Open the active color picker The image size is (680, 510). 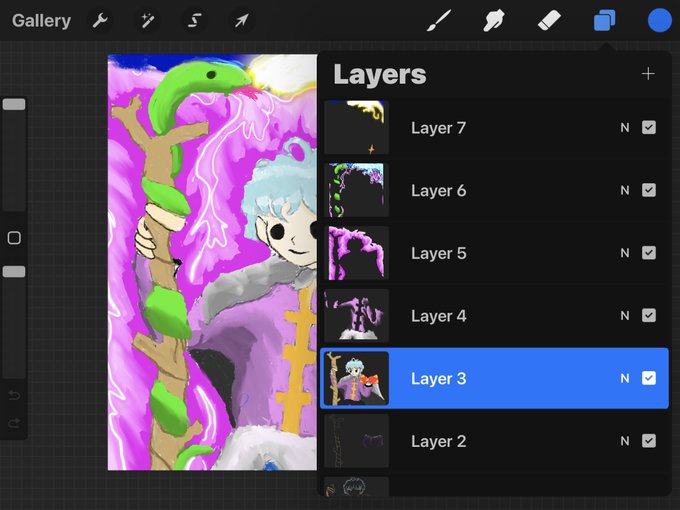(660, 20)
